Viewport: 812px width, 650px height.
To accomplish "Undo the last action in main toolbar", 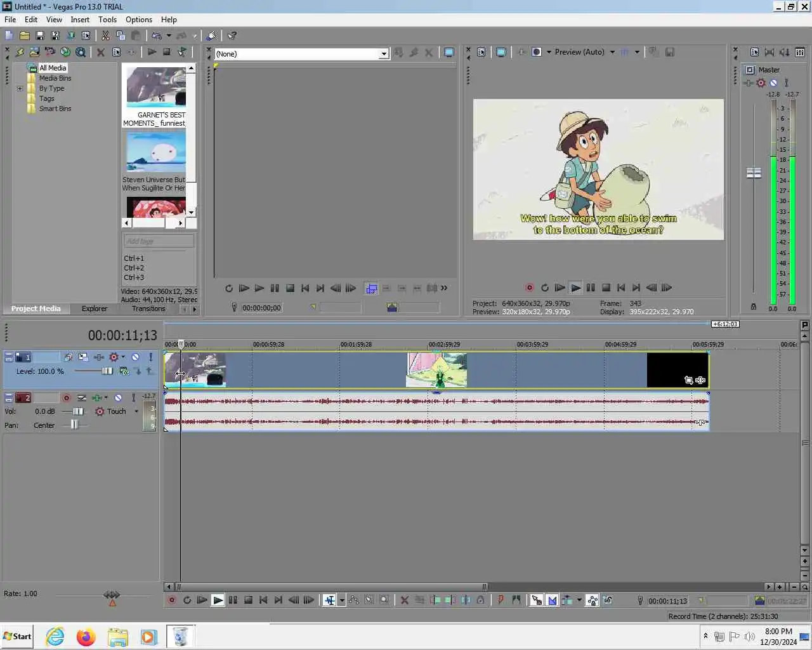I will pos(157,36).
